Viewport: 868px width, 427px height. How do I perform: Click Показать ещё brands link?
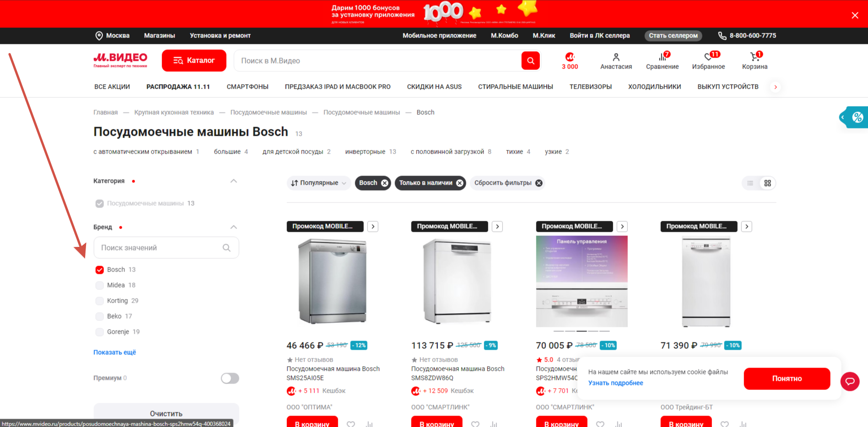(x=114, y=352)
